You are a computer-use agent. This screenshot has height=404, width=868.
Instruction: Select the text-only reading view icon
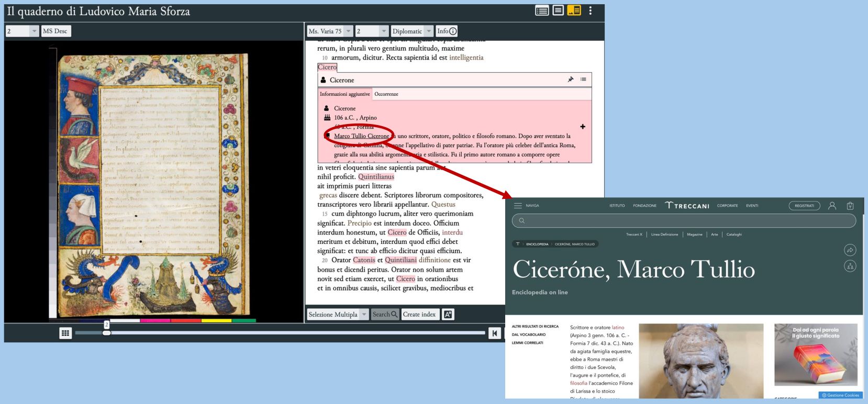click(558, 10)
